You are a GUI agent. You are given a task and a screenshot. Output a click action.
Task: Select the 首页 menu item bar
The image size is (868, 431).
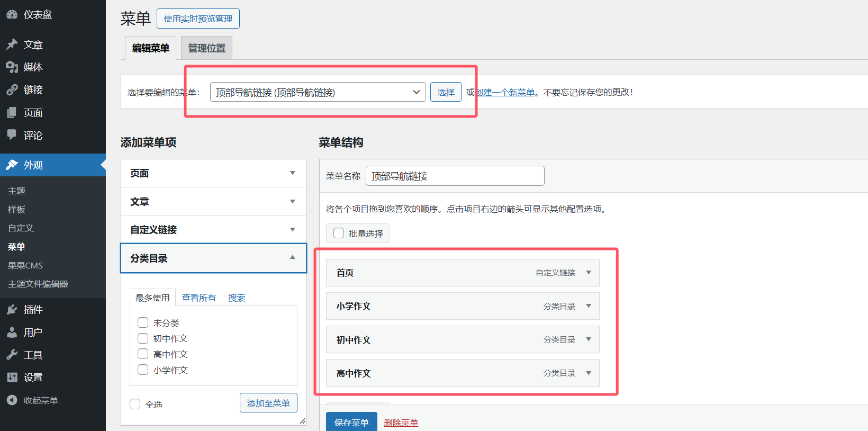click(463, 273)
